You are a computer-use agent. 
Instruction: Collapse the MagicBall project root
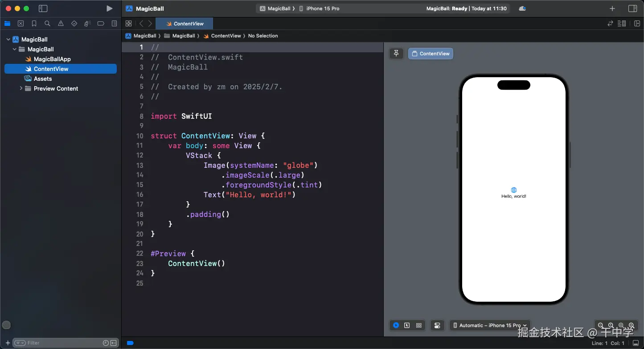coord(8,39)
